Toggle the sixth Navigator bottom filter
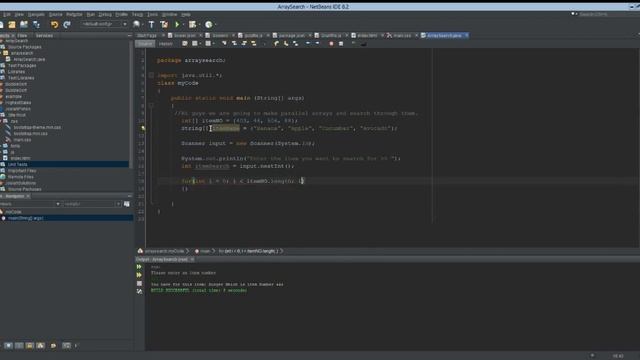The image size is (640, 360). [66, 345]
